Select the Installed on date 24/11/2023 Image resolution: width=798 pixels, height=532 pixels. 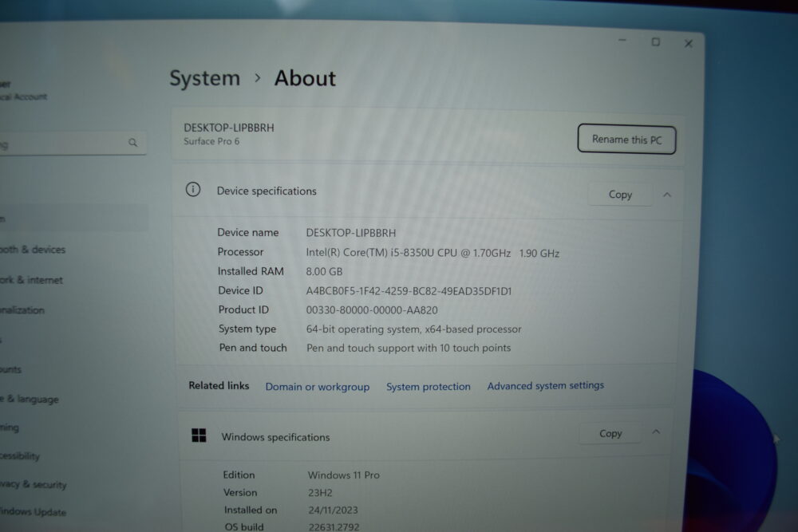pos(333,510)
